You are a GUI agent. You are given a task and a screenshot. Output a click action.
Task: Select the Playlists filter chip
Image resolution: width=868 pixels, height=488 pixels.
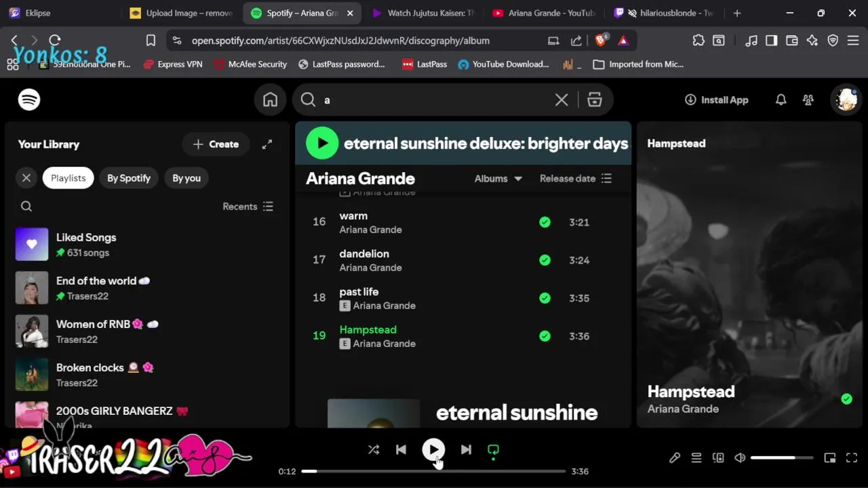pos(68,178)
